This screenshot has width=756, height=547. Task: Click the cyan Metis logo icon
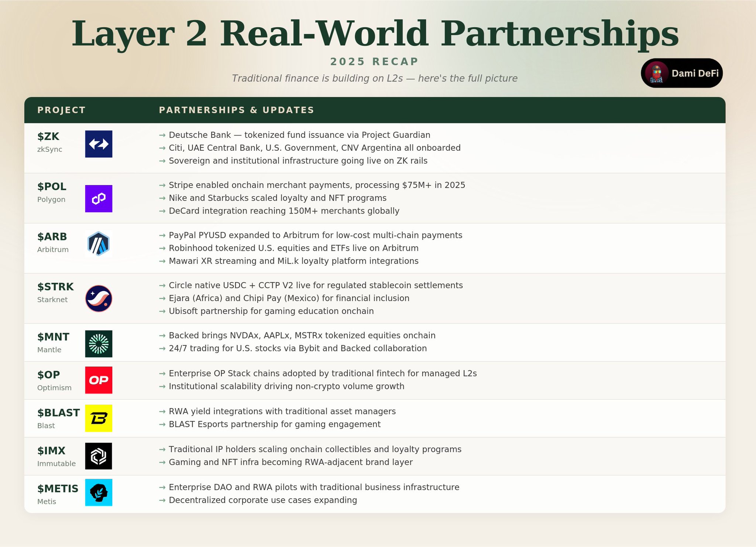pyautogui.click(x=99, y=492)
